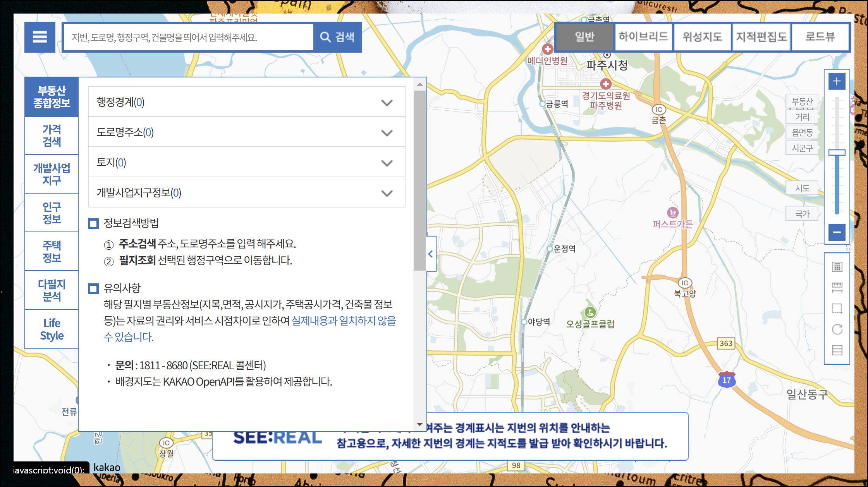Click the 검색 search button

(x=337, y=37)
